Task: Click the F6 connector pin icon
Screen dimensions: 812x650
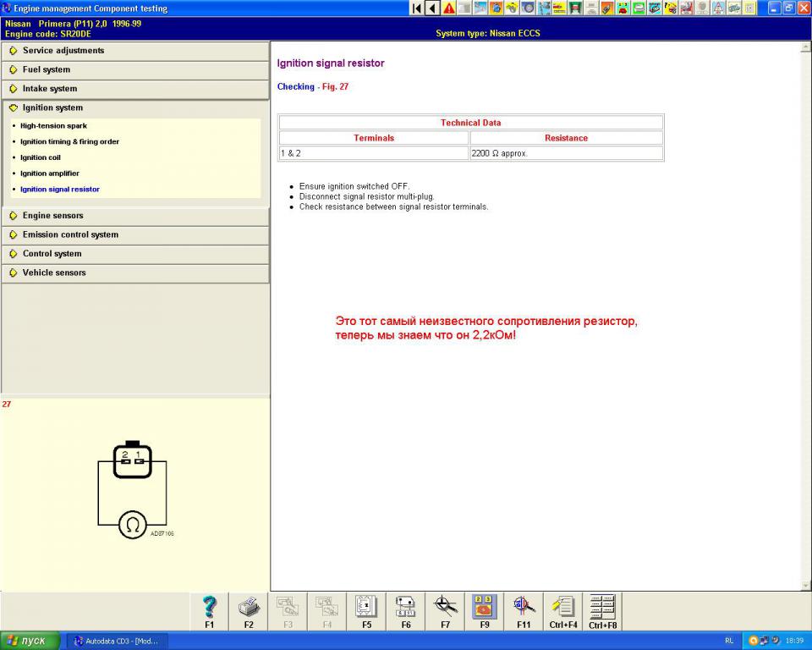Action: [406, 612]
